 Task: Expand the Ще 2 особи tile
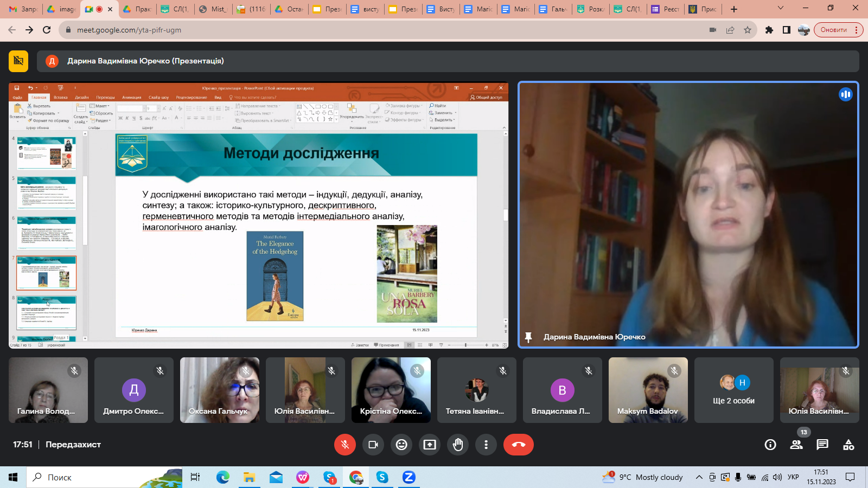(x=733, y=390)
